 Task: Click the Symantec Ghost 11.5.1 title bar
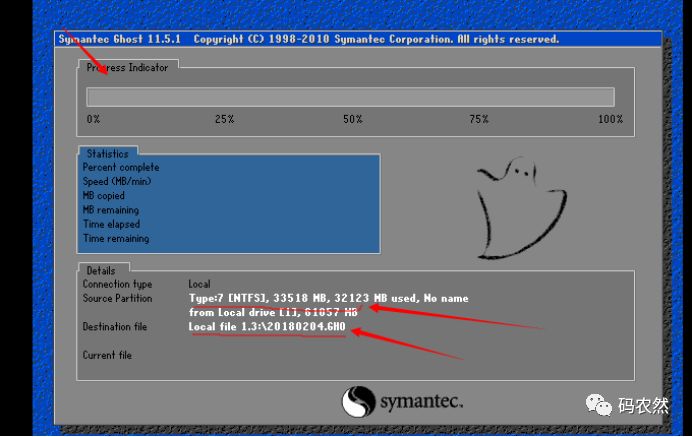tap(358, 39)
